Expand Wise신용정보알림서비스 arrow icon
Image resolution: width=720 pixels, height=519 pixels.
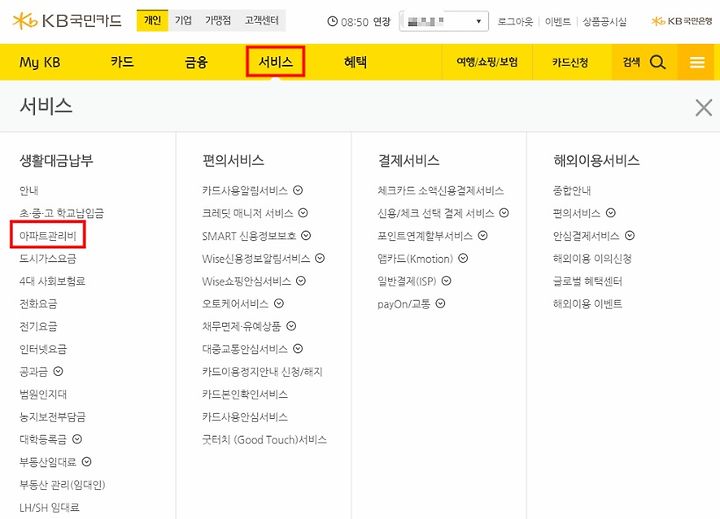pos(320,258)
